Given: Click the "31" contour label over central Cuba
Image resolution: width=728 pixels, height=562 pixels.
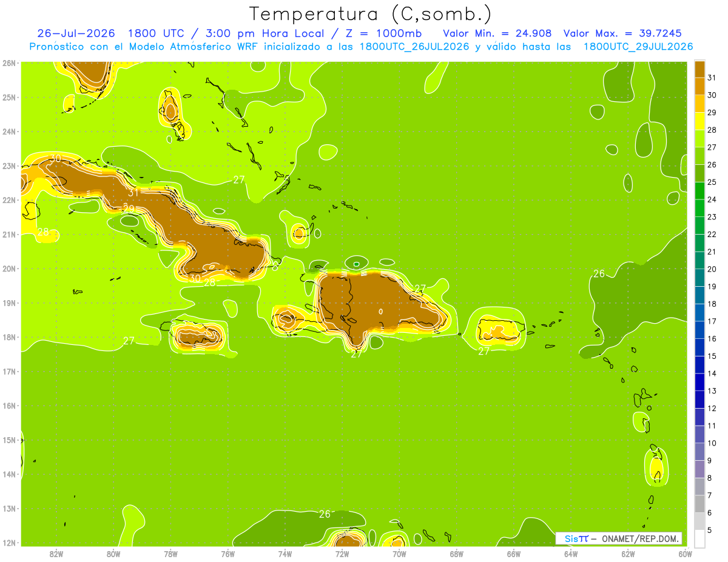Looking at the screenshot, I should [134, 193].
